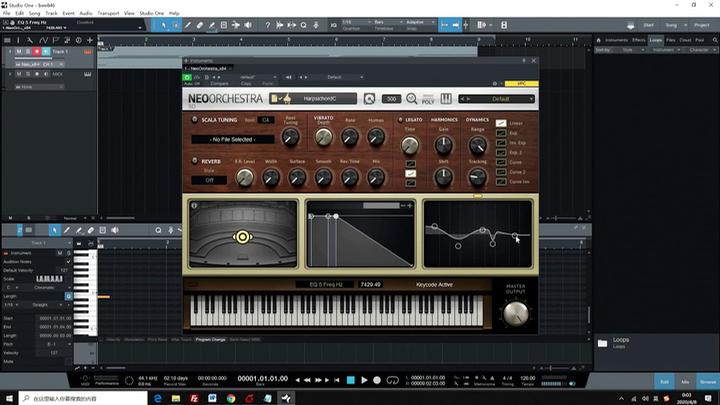Open the Bars timebase dropdown in the toolbar
The image size is (720, 405).
(388, 22)
